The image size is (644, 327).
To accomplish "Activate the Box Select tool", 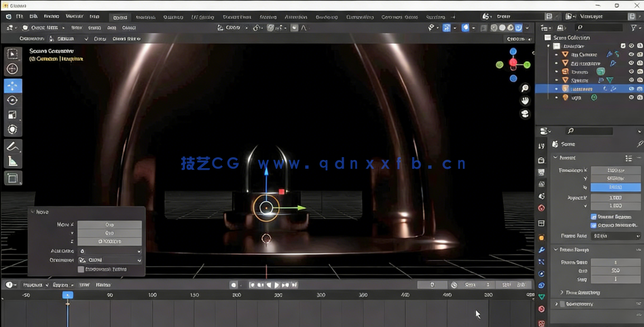I will coord(12,53).
